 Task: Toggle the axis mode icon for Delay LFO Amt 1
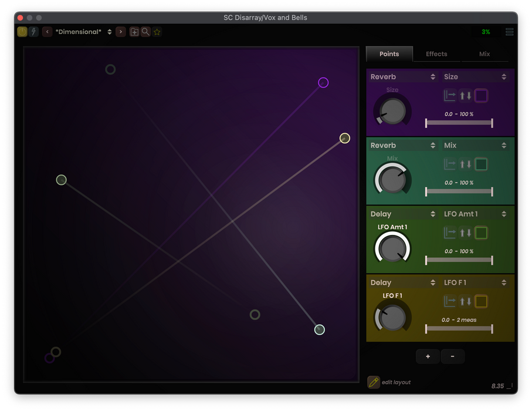[x=450, y=233]
